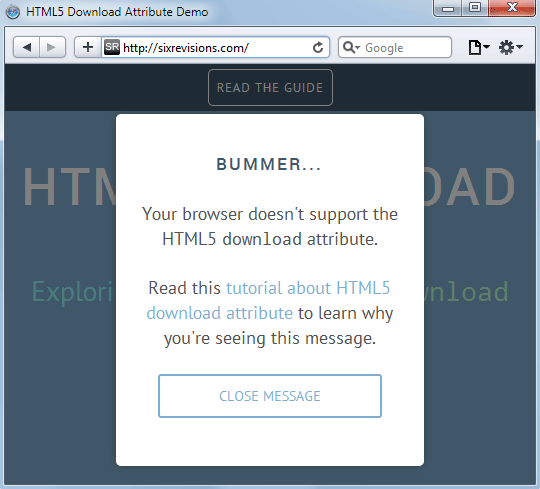Screen dimensions: 540x489
Task: Minimize the browser window
Action: [447, 8]
